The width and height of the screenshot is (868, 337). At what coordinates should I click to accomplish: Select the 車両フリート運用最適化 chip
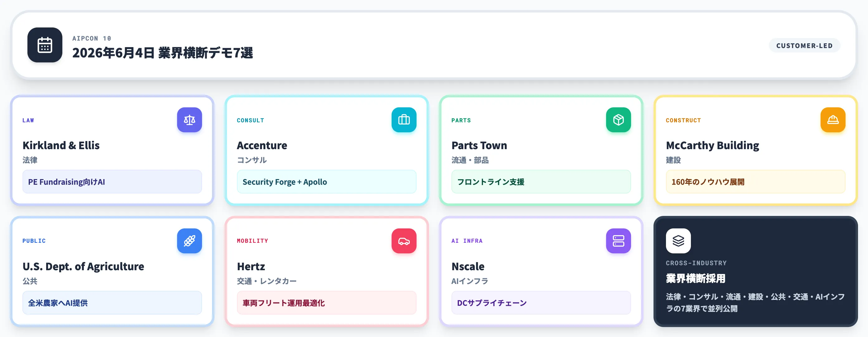326,303
